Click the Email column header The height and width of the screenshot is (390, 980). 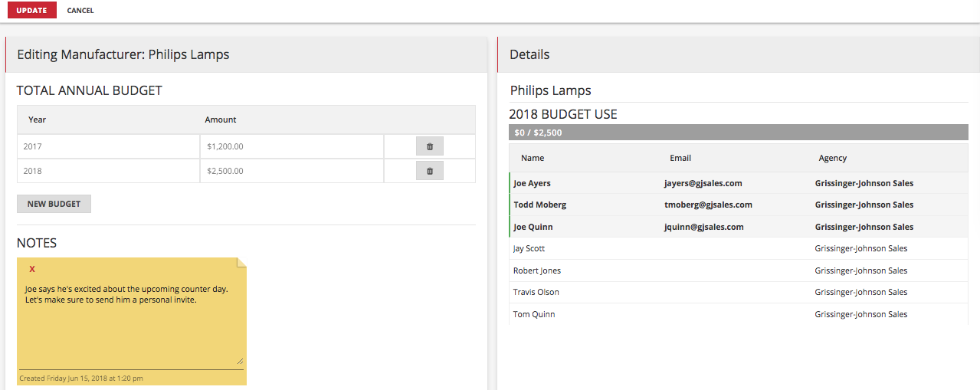click(680, 158)
